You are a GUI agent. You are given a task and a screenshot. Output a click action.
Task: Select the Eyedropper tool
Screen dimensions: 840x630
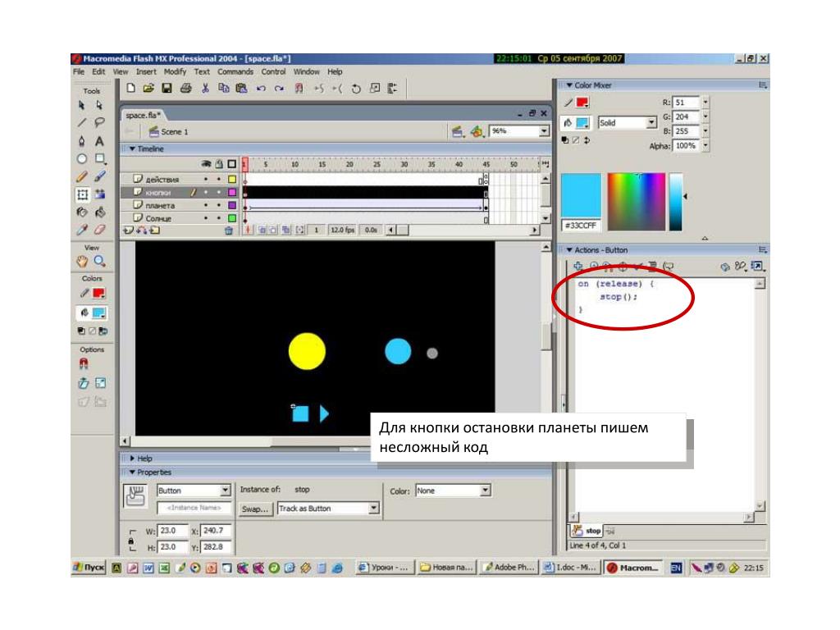coord(81,230)
